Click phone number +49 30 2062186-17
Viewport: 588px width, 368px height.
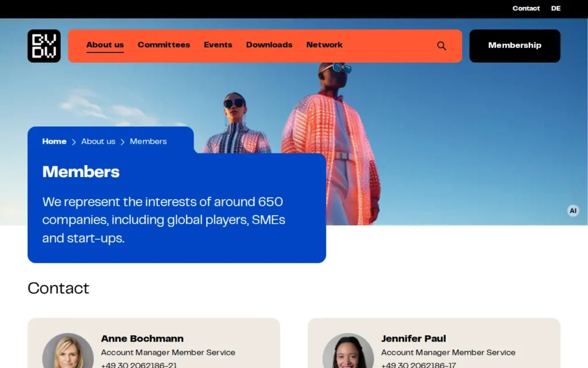[x=419, y=365]
